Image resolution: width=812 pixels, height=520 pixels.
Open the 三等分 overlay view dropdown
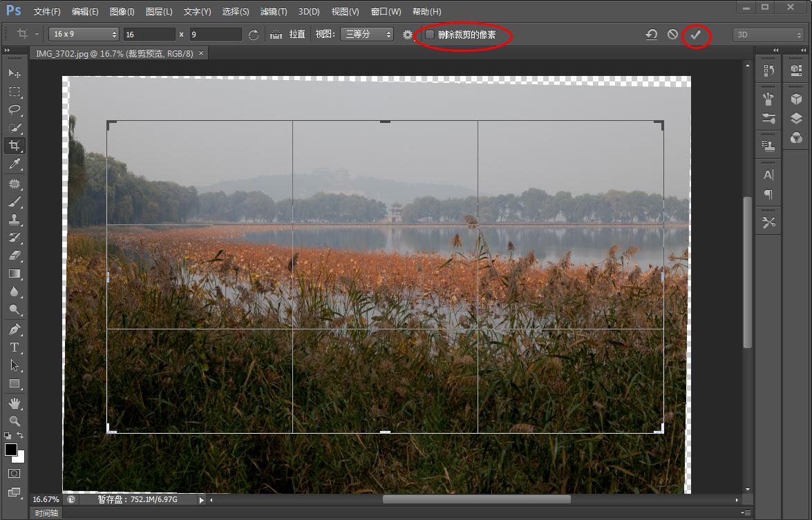click(x=366, y=35)
